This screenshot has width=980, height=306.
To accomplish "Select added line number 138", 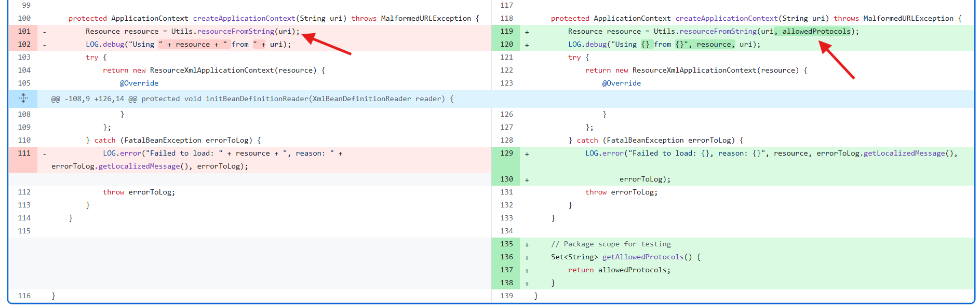I will (506, 283).
